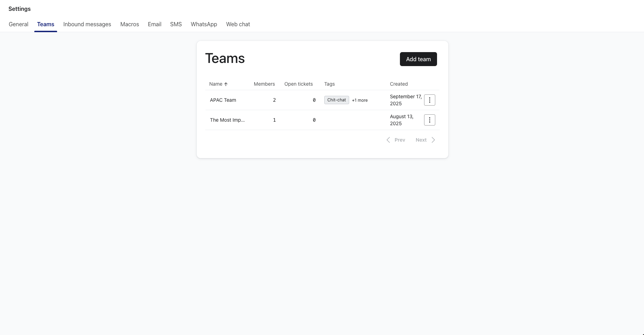
Task: Navigate to the Web chat tab
Action: tap(238, 24)
